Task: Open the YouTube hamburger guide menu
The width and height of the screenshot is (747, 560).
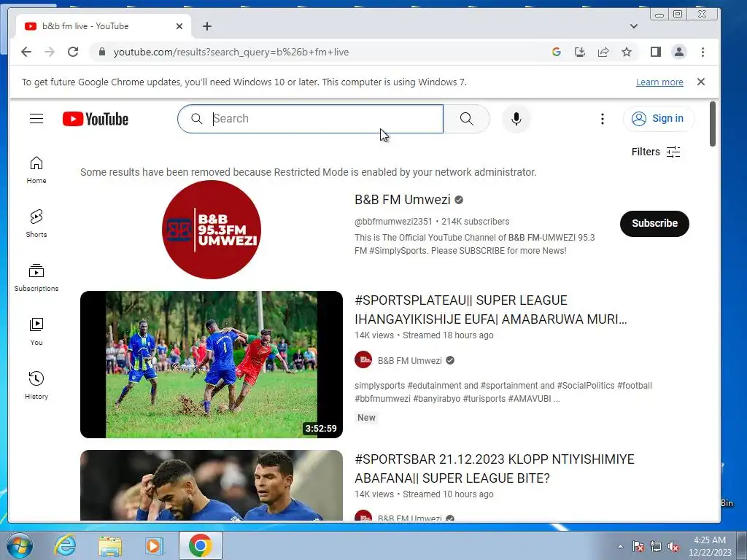Action: coord(36,119)
